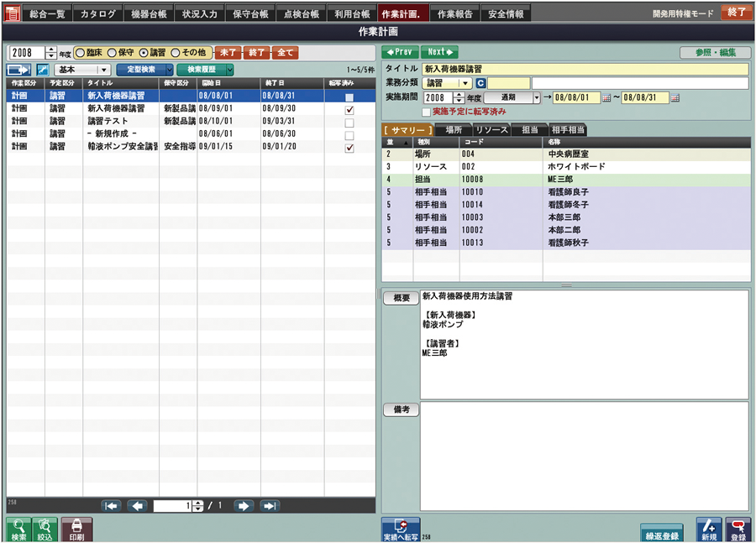Screen dimensions: 756x543
Task: Go to the last page of the list
Action: coord(270,506)
